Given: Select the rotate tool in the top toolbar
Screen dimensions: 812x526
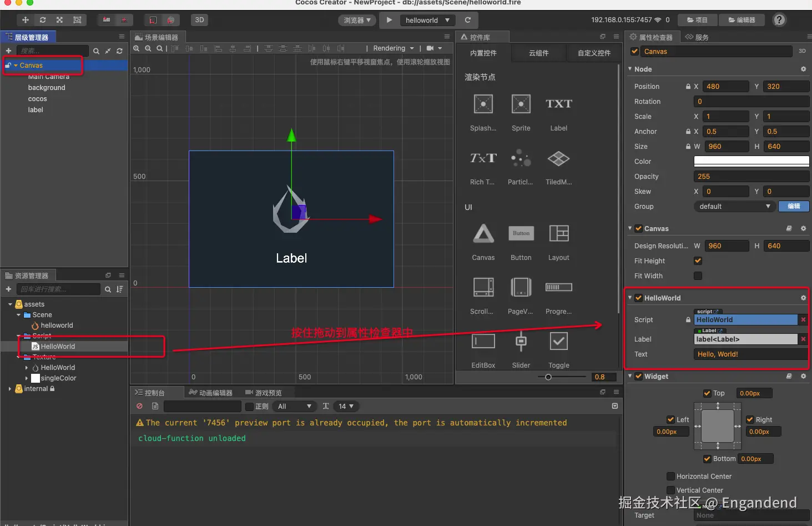Looking at the screenshot, I should (x=43, y=20).
